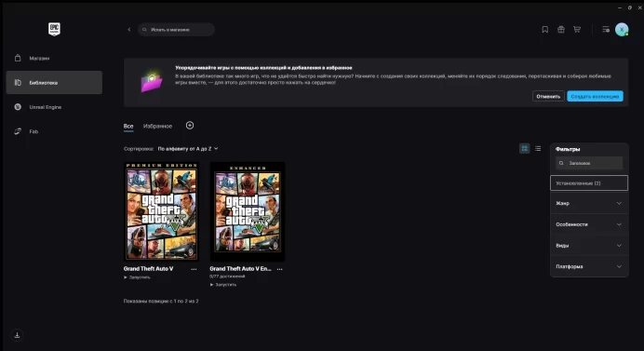Image resolution: width=644 pixels, height=351 pixels.
Task: Open the user profile avatar
Action: pos(622,30)
